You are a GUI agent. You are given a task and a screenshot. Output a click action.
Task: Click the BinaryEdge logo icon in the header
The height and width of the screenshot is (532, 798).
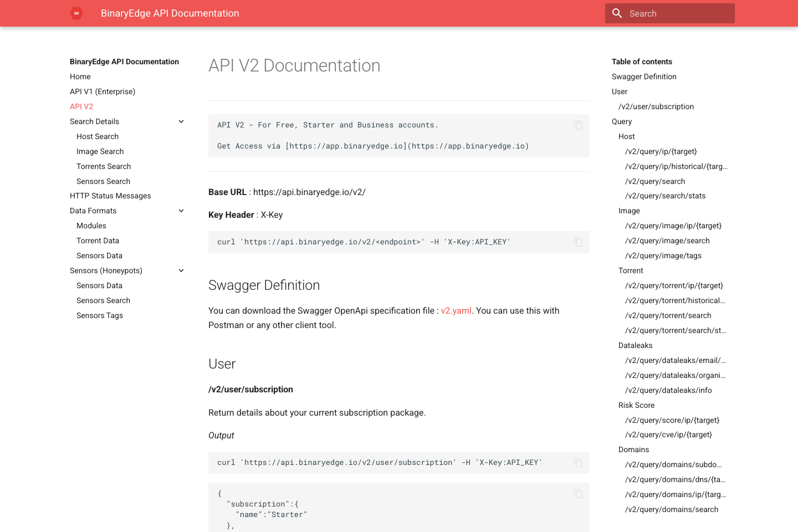[x=76, y=13]
